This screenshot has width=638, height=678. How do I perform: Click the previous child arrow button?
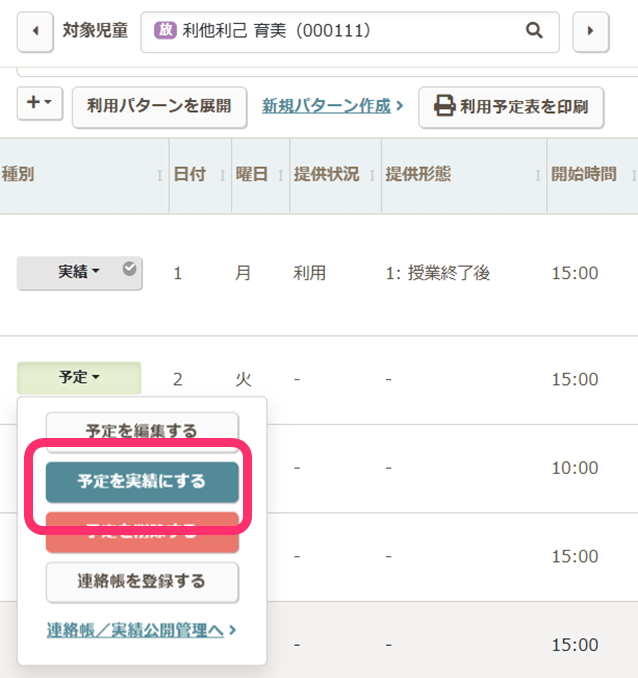tap(35, 31)
